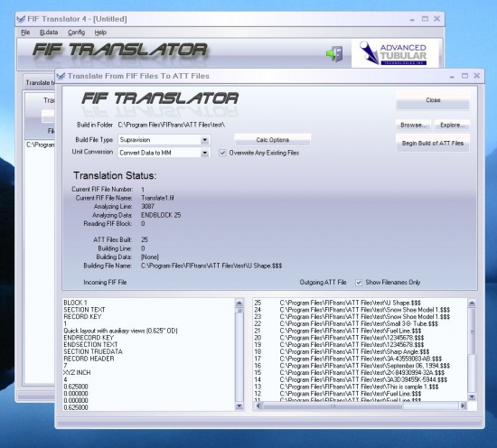The width and height of the screenshot is (497, 448).
Task: Open the Unit Conversion dropdown
Action: pos(205,153)
